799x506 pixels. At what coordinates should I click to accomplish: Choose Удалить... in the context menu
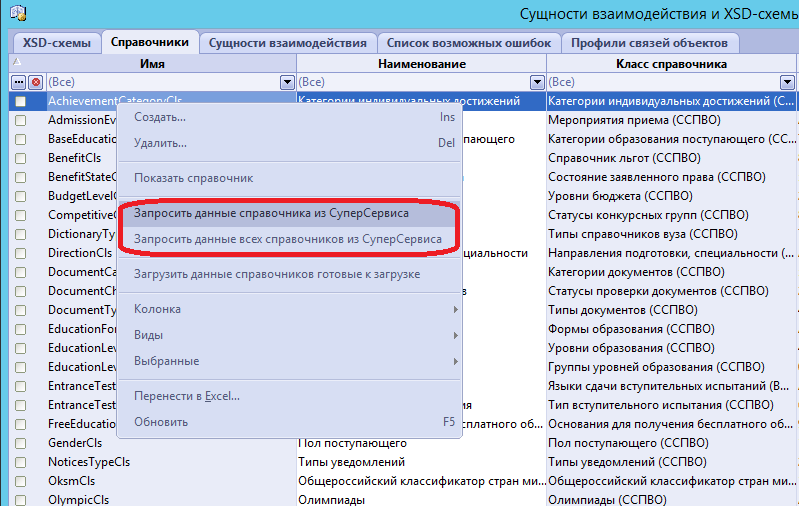(x=289, y=143)
